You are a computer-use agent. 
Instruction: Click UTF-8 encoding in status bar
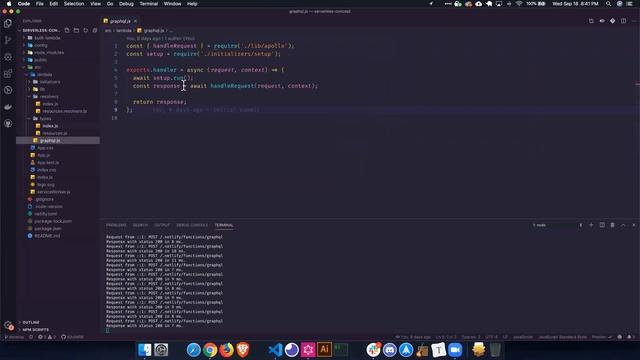491,337
